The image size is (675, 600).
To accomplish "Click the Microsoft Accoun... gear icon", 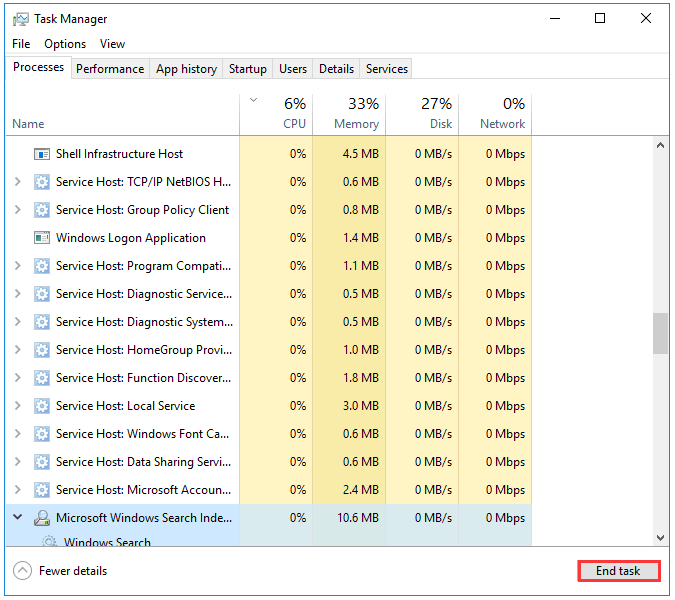I will [42, 490].
